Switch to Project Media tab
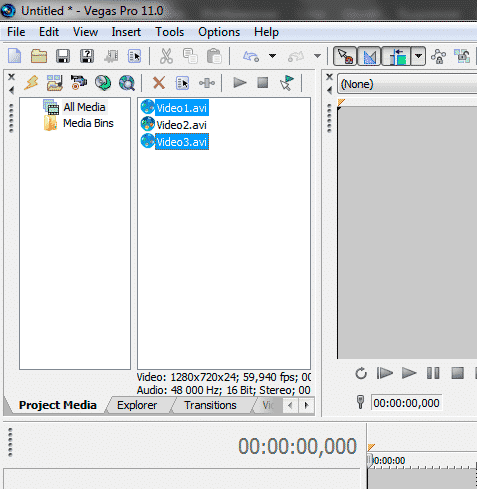This screenshot has height=489, width=477. (x=58, y=405)
